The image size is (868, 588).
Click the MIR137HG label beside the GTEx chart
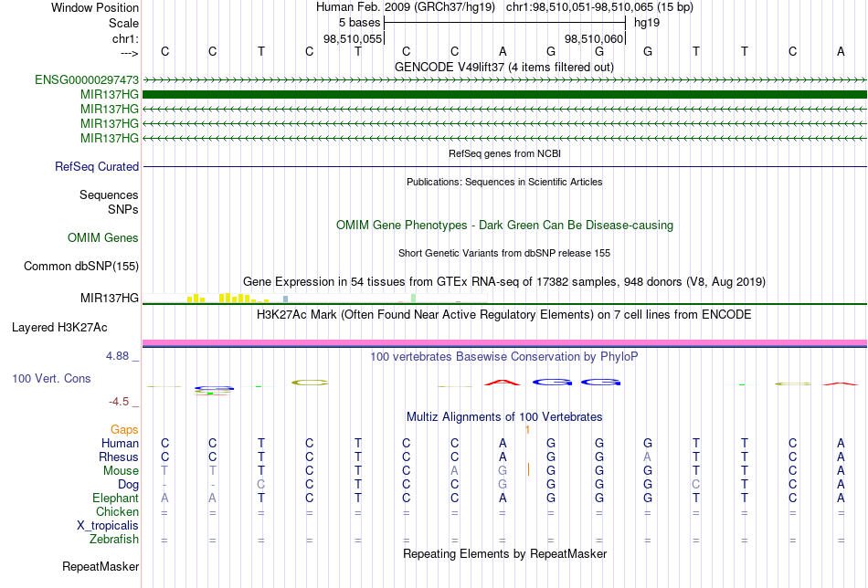click(110, 299)
